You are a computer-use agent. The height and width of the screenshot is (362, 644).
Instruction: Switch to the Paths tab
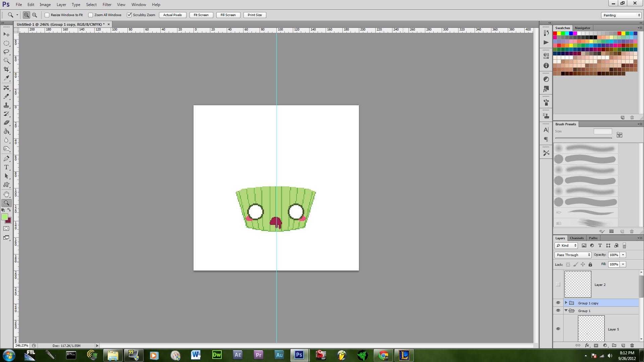click(593, 238)
